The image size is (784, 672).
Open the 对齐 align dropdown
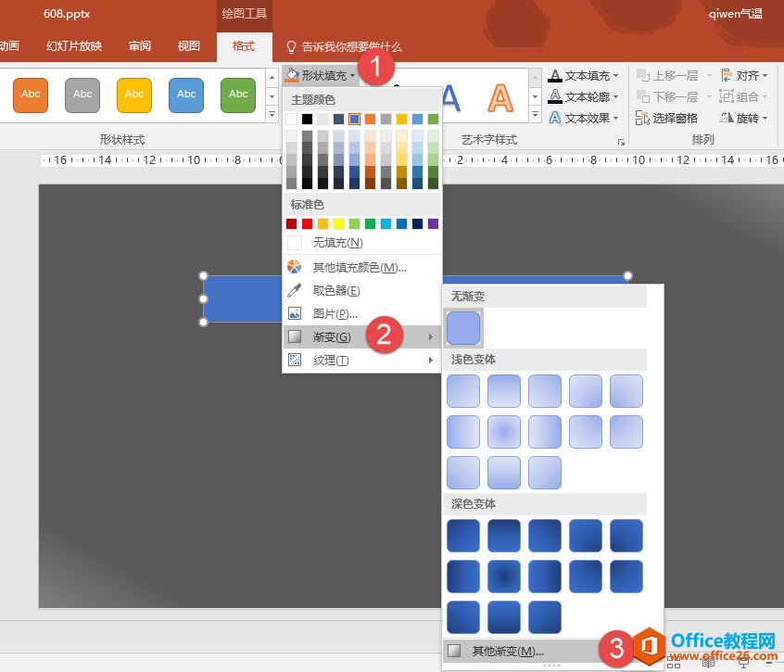click(x=744, y=76)
